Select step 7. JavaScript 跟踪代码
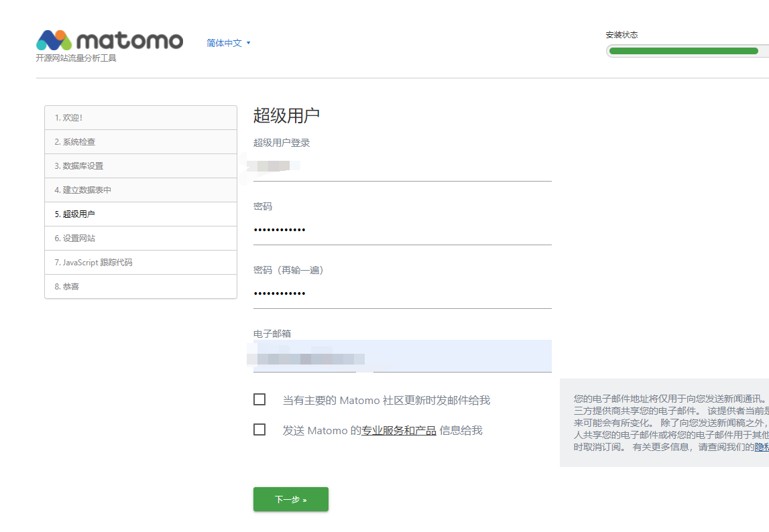The width and height of the screenshot is (769, 532). tap(141, 263)
